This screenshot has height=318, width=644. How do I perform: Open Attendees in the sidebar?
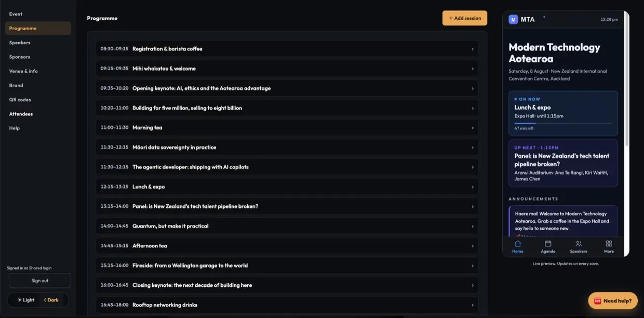[38, 114]
